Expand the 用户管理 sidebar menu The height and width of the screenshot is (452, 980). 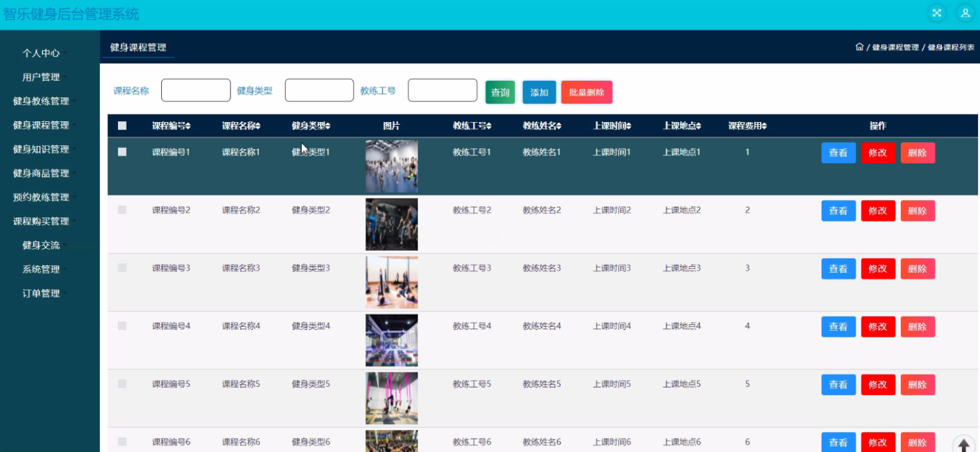click(x=41, y=77)
